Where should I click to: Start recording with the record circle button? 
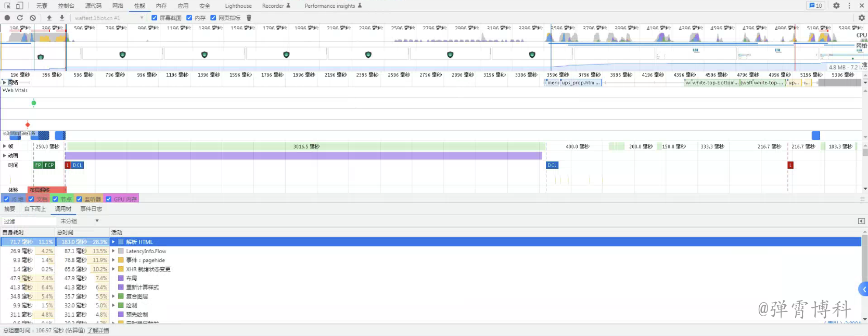pyautogui.click(x=7, y=18)
